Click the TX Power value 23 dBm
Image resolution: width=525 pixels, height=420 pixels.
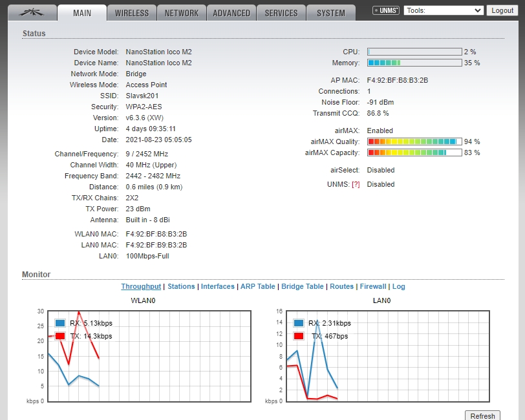pyautogui.click(x=138, y=209)
